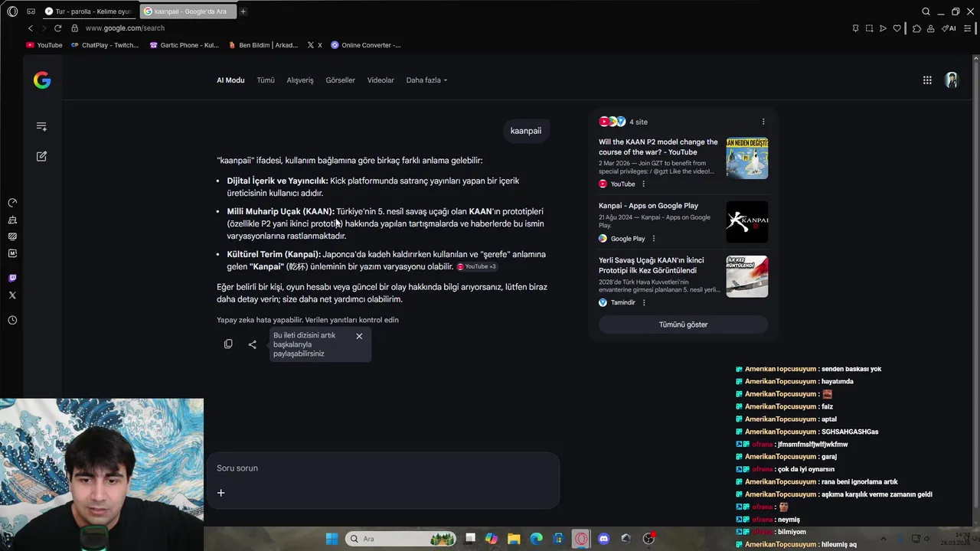
Task: Open the X bookmark in bookmarks bar
Action: [314, 45]
